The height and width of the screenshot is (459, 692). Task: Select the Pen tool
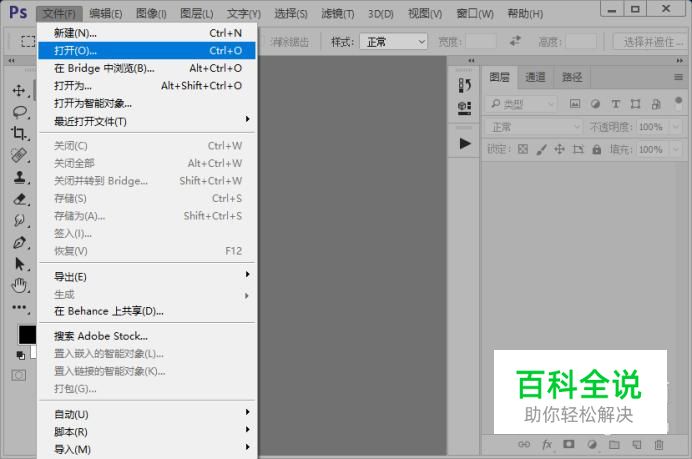coord(19,242)
